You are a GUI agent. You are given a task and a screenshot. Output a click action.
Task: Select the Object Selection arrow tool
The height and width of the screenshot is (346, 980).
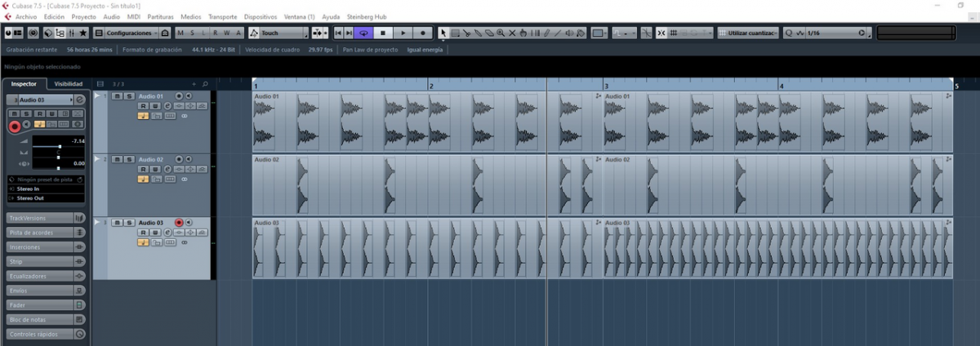tap(443, 33)
